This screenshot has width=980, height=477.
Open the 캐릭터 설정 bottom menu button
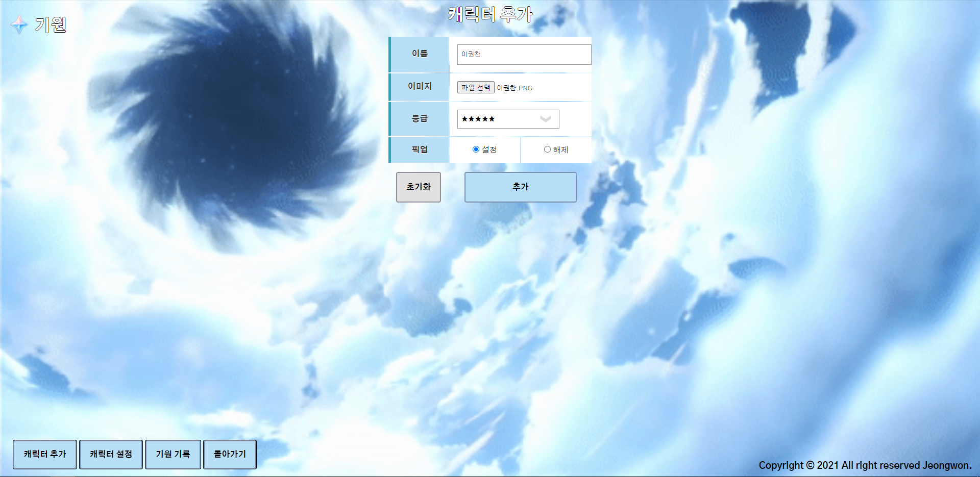[x=111, y=454]
